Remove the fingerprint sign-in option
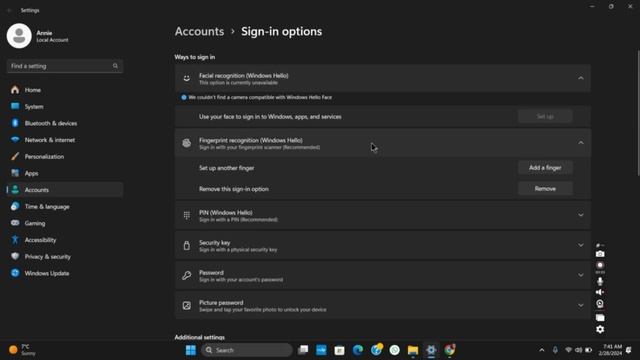640x360 pixels. pyautogui.click(x=545, y=189)
